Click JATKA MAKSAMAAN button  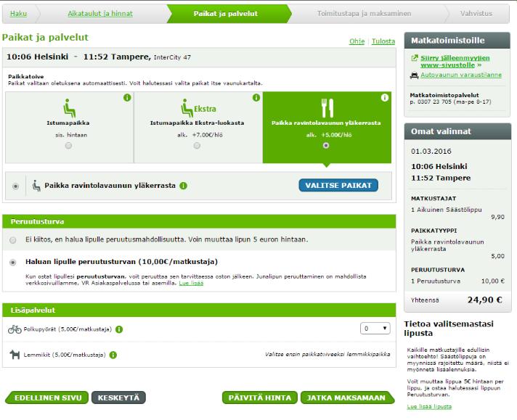coord(347,398)
